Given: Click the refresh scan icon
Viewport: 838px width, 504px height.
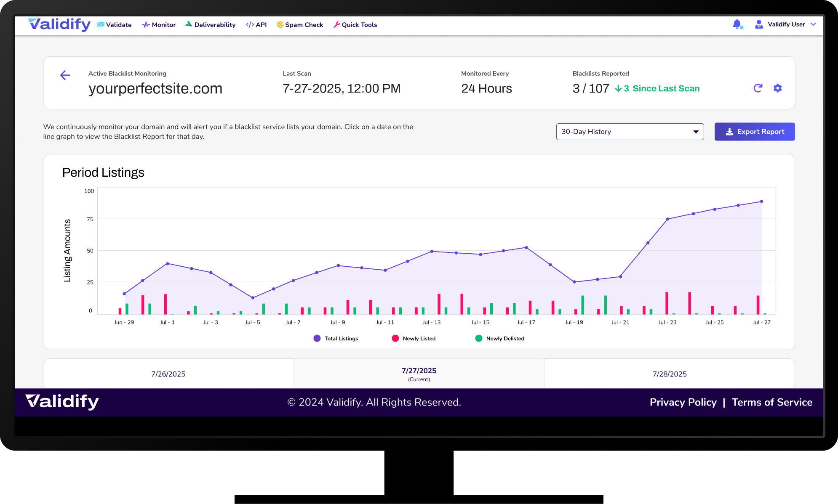Looking at the screenshot, I should coord(758,88).
